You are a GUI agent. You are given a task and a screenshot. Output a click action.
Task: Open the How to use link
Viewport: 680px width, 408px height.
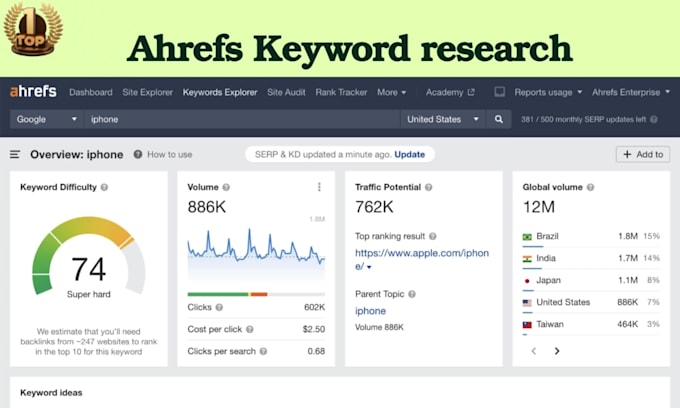[x=170, y=154]
